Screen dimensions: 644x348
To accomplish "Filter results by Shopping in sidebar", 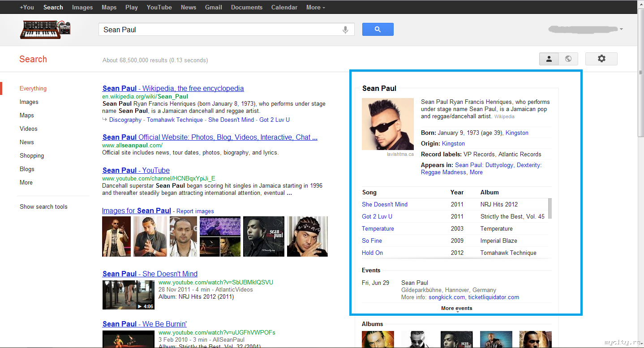I will pos(32,155).
